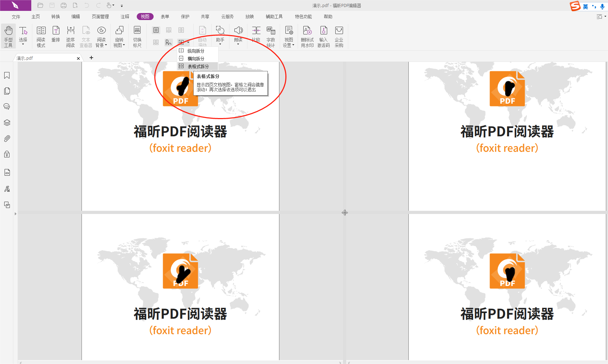The height and width of the screenshot is (364, 608).
Task: Click 输入激活码 to enter activation code
Action: pos(323,36)
